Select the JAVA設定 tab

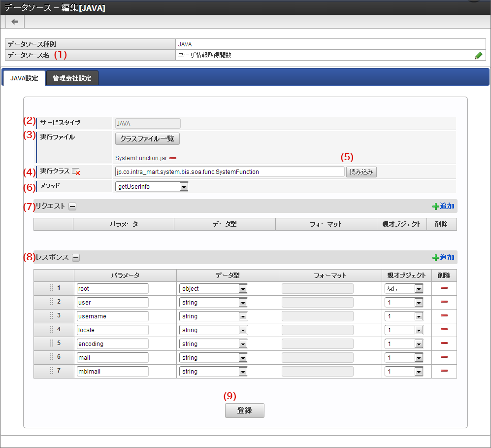[24, 78]
